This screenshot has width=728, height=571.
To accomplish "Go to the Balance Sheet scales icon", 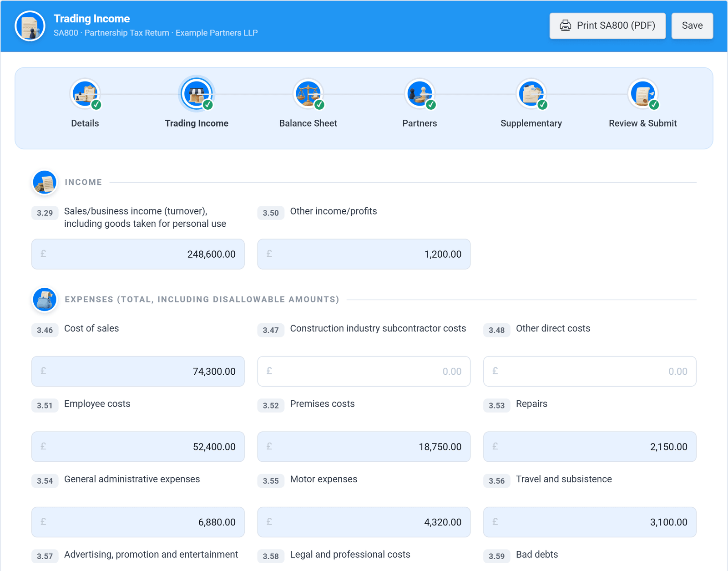I will pos(308,94).
